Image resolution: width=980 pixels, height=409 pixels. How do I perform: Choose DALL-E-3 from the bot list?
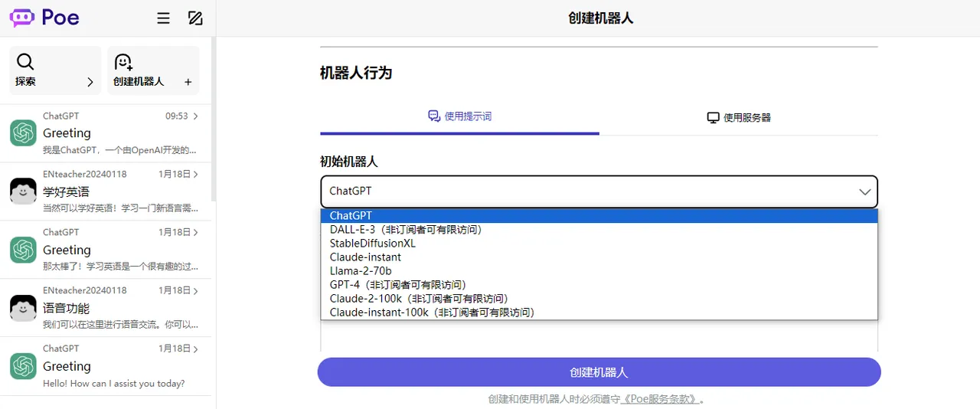tap(599, 229)
